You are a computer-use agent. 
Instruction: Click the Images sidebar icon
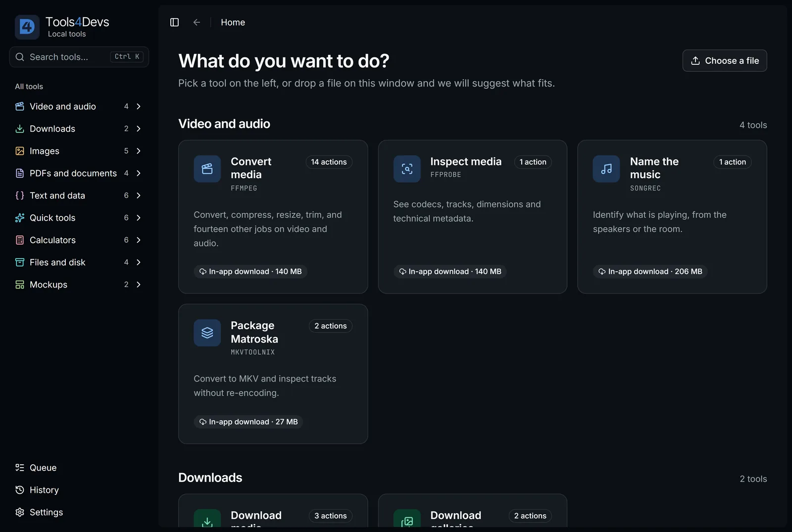(x=20, y=151)
